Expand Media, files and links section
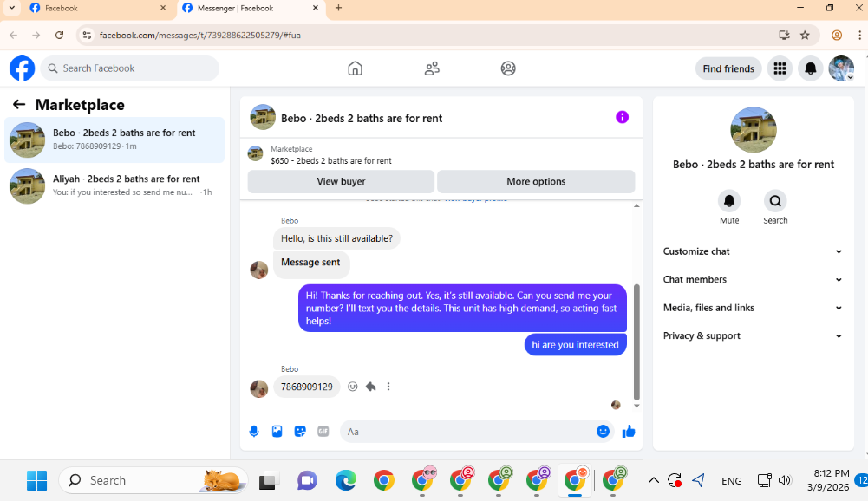The image size is (868, 501). click(x=753, y=308)
